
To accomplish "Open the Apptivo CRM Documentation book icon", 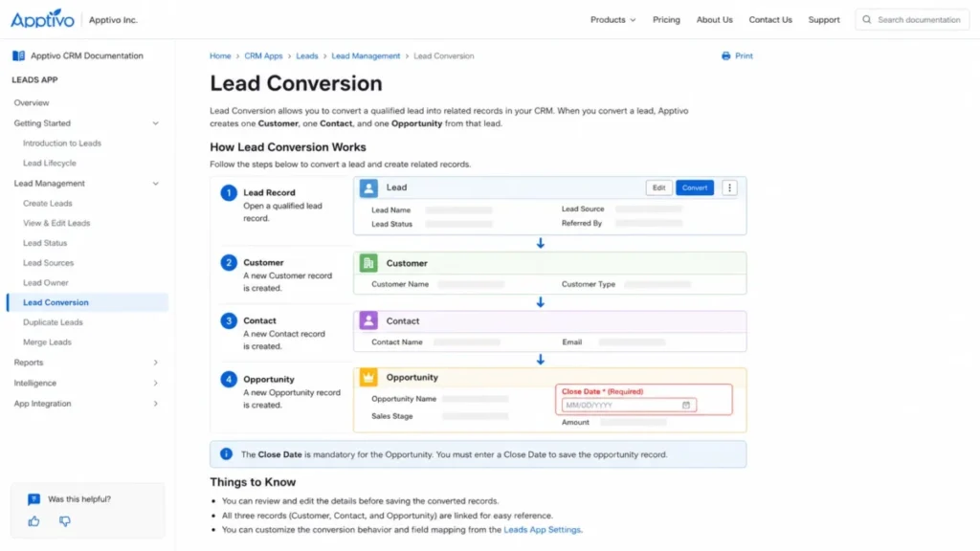I will [19, 55].
